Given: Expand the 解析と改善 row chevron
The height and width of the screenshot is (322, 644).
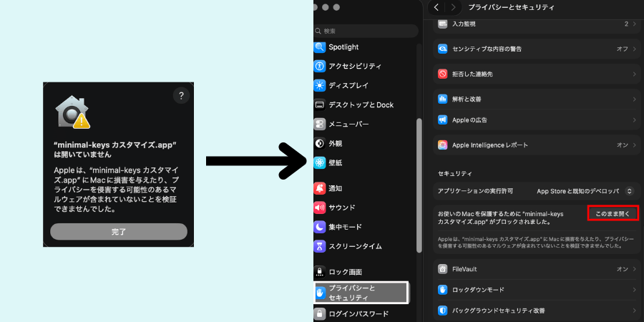Looking at the screenshot, I should 635,99.
